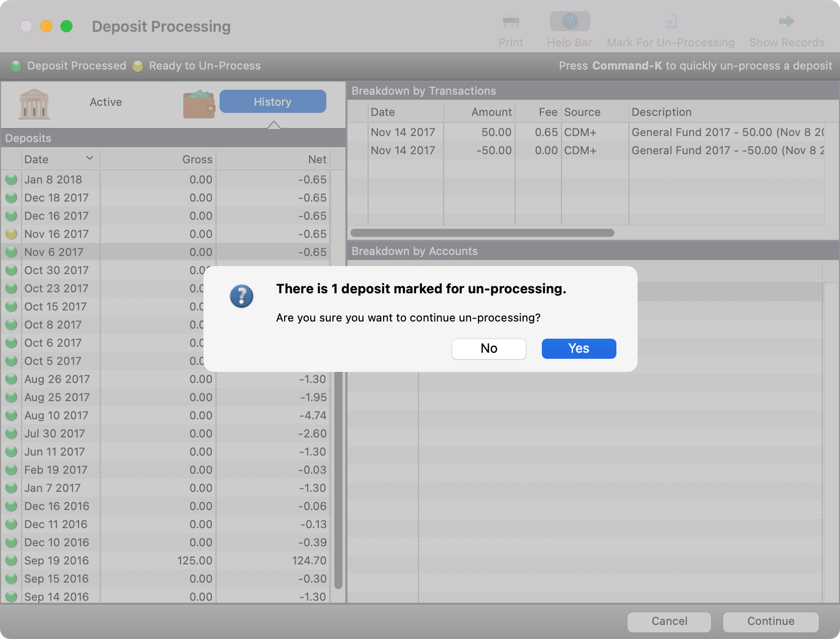Click the Mark For Un-Processing toolbar icon
This screenshot has height=639, width=840.
coord(670,22)
